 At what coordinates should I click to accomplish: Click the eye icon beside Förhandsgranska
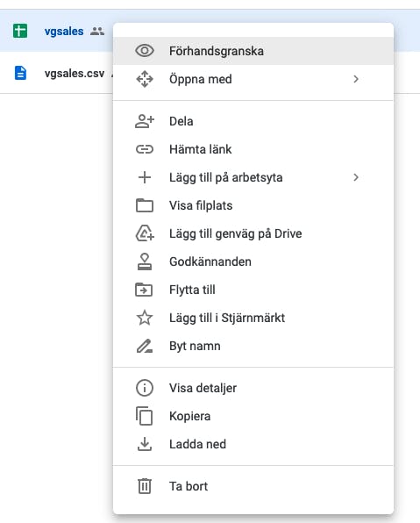[x=145, y=51]
